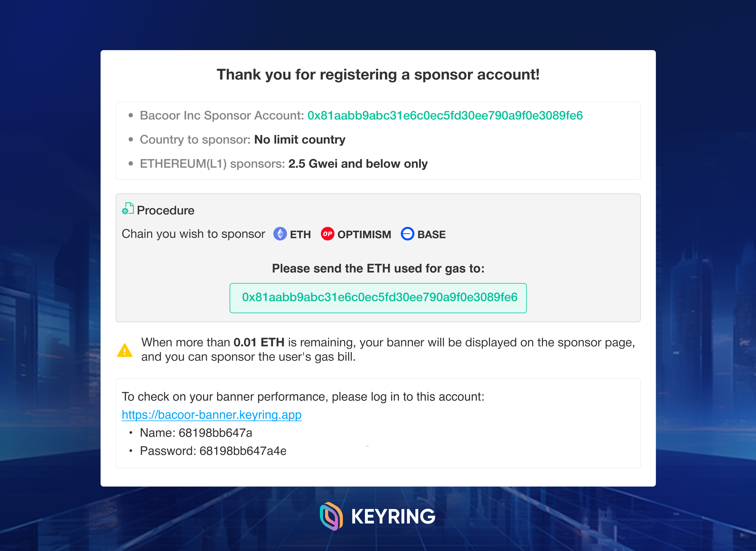The height and width of the screenshot is (551, 756).
Task: Click 'Please send the ETH used for gas to' text
Action: tap(378, 269)
